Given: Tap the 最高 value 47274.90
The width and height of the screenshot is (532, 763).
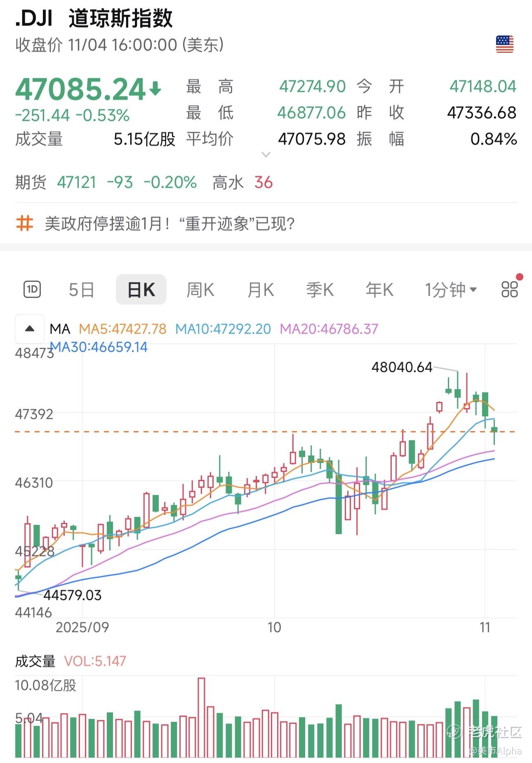Looking at the screenshot, I should tap(312, 87).
